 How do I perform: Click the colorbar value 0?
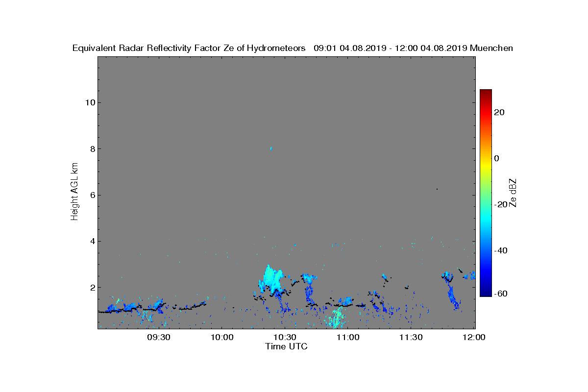(496, 158)
